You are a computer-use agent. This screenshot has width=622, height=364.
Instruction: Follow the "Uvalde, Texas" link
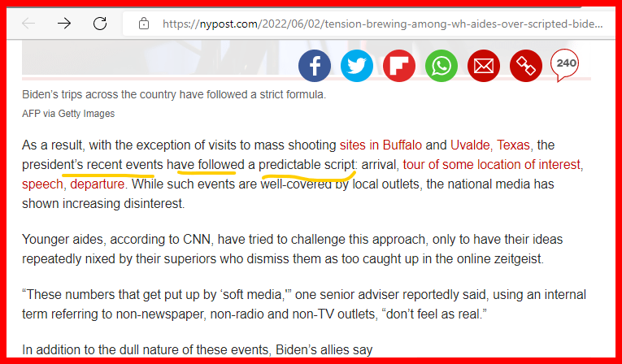coord(490,145)
